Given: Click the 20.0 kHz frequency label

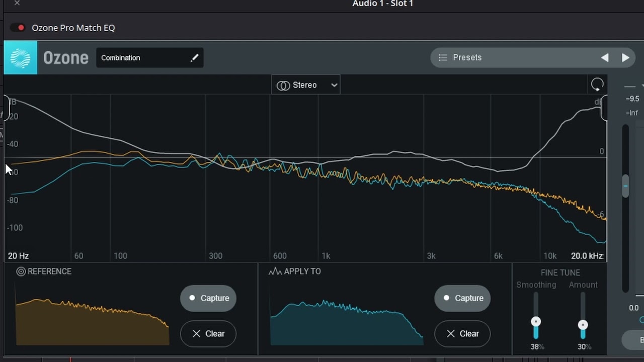Looking at the screenshot, I should point(587,256).
